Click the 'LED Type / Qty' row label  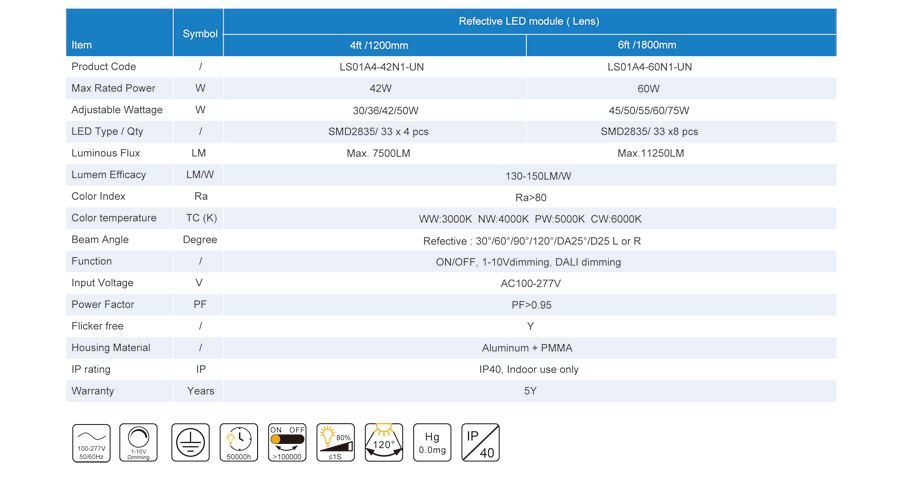107,131
